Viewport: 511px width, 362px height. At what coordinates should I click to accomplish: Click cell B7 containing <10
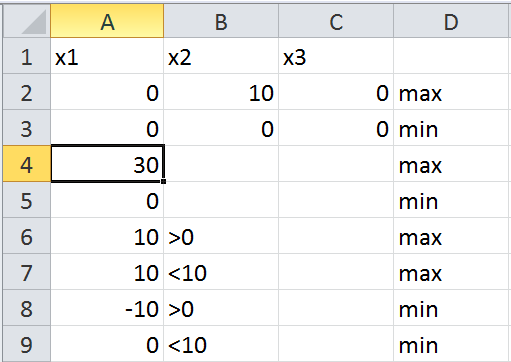[221, 272]
